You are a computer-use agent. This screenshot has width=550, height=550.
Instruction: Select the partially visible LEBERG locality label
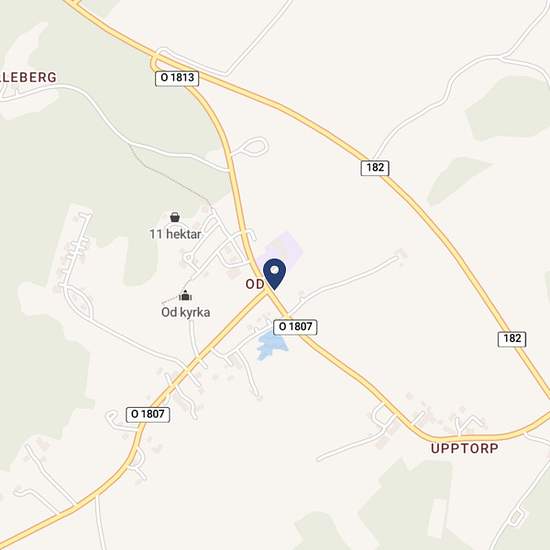(x=28, y=77)
